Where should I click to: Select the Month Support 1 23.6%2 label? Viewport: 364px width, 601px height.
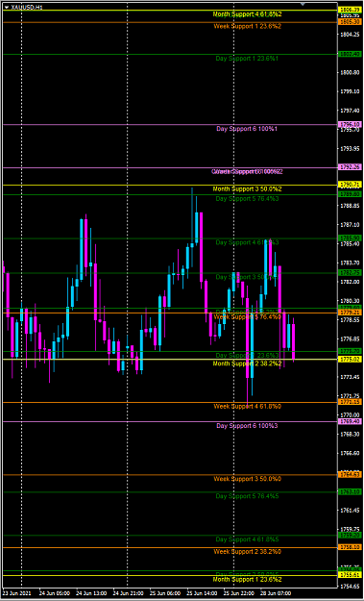pos(247,579)
